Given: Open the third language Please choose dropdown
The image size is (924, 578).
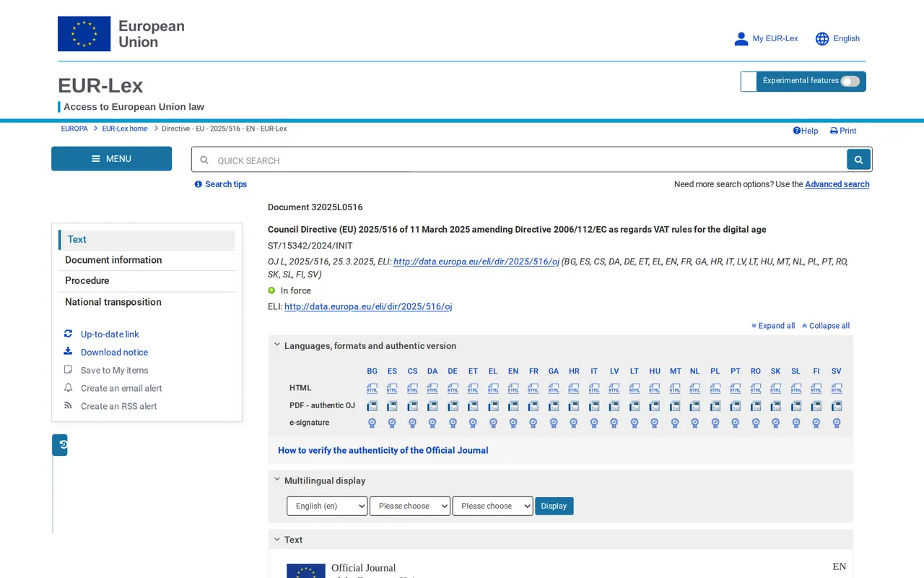Looking at the screenshot, I should click(x=492, y=506).
